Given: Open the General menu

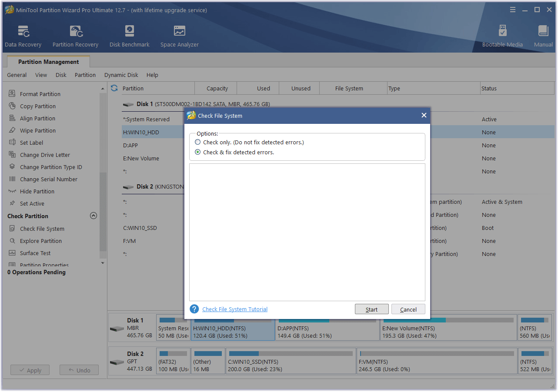Looking at the screenshot, I should (17, 75).
